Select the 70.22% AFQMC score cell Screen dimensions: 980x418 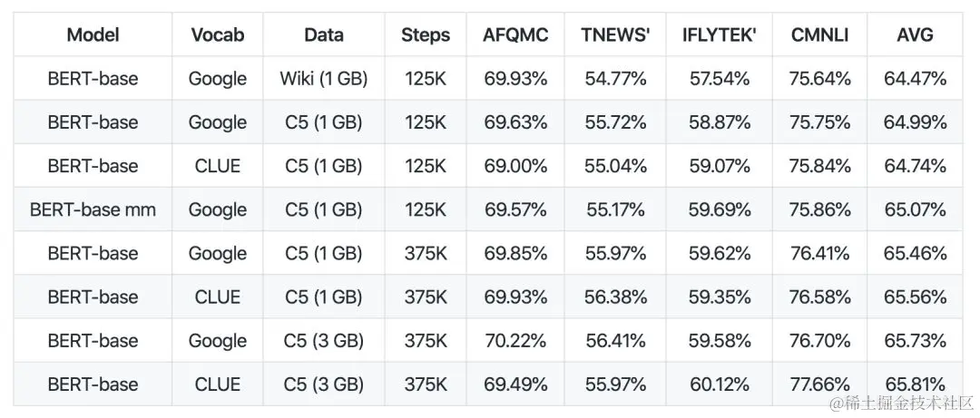point(515,341)
